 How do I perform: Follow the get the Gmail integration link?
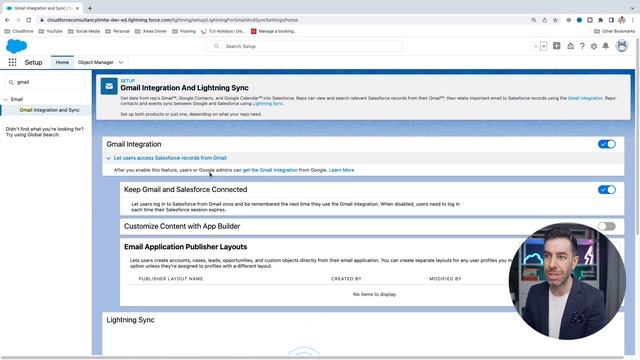pos(270,170)
